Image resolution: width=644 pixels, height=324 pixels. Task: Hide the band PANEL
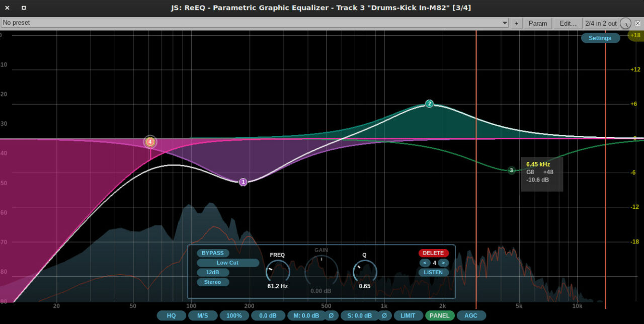440,315
